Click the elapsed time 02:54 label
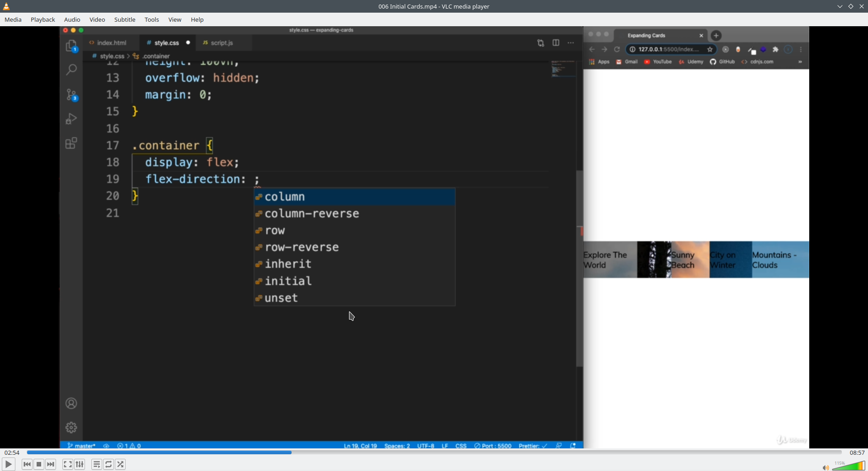 coord(12,452)
